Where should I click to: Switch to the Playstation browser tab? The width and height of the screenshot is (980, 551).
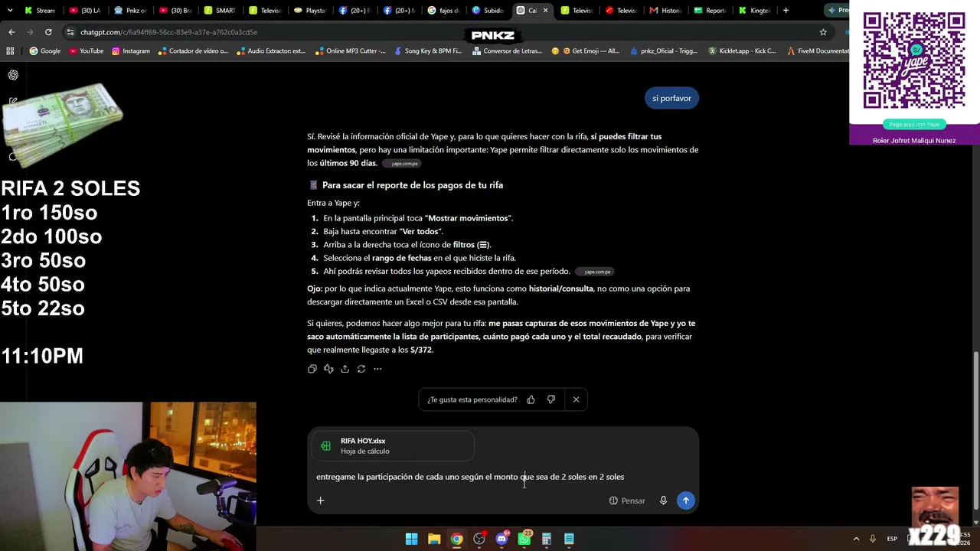(x=309, y=11)
